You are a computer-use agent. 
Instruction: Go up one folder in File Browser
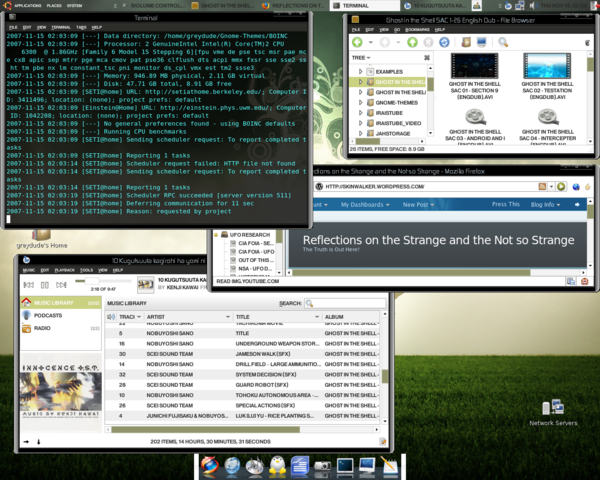click(x=412, y=42)
